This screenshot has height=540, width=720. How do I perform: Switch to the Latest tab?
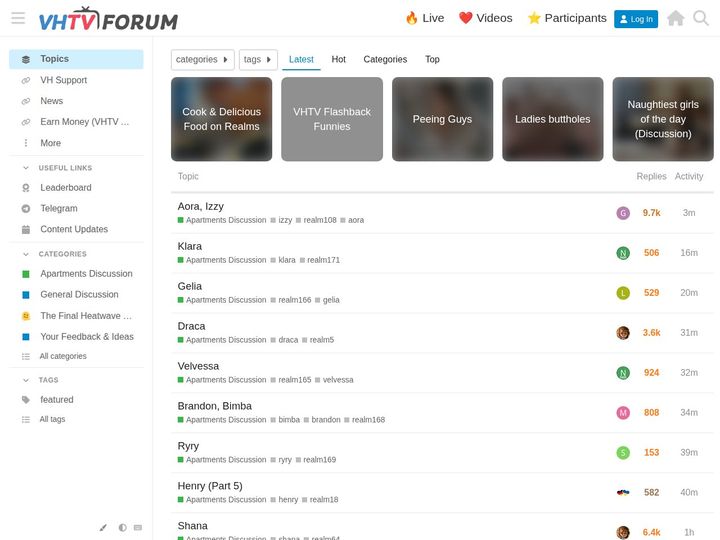[301, 60]
